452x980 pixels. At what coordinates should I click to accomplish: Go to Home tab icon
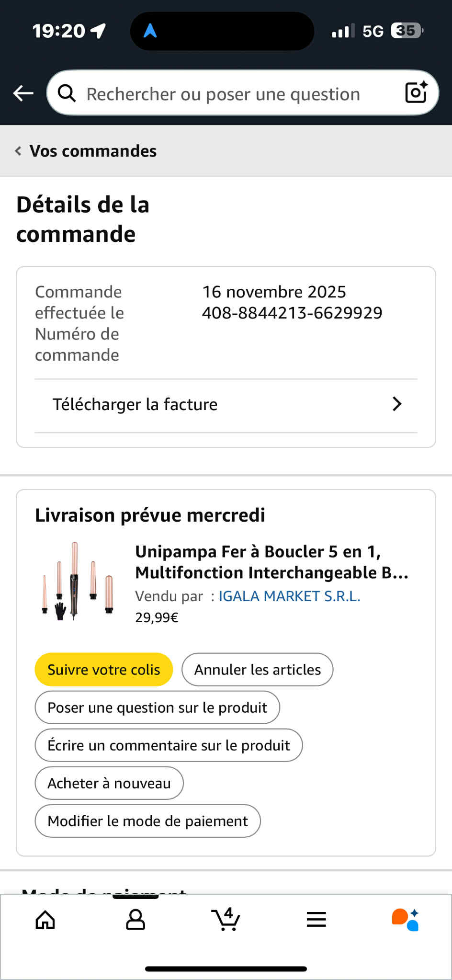click(x=45, y=920)
